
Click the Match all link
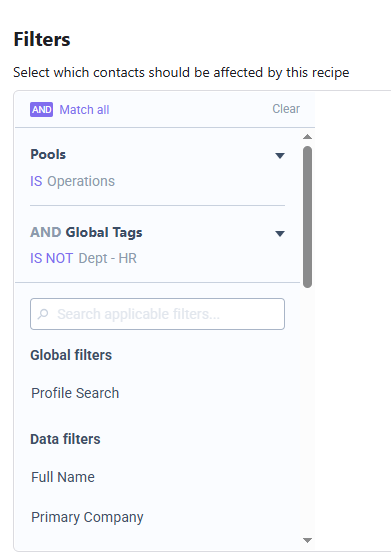pos(84,110)
